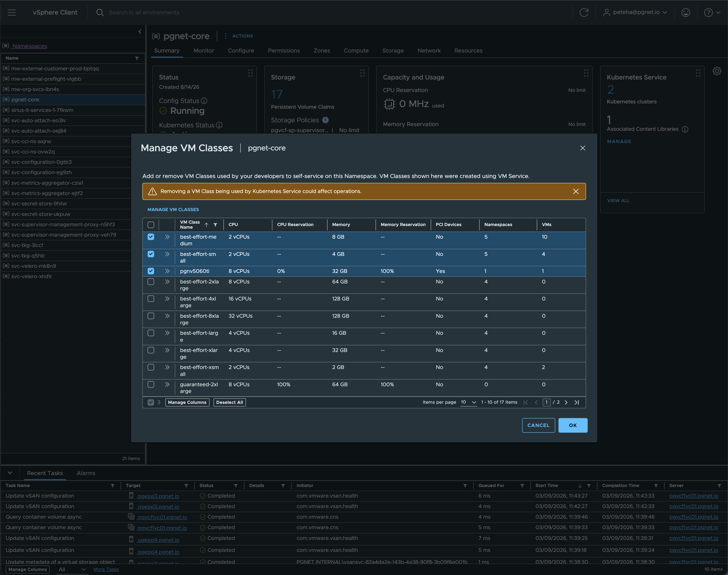Click the search in all environments field
The height and width of the screenshot is (575, 728).
pos(144,12)
